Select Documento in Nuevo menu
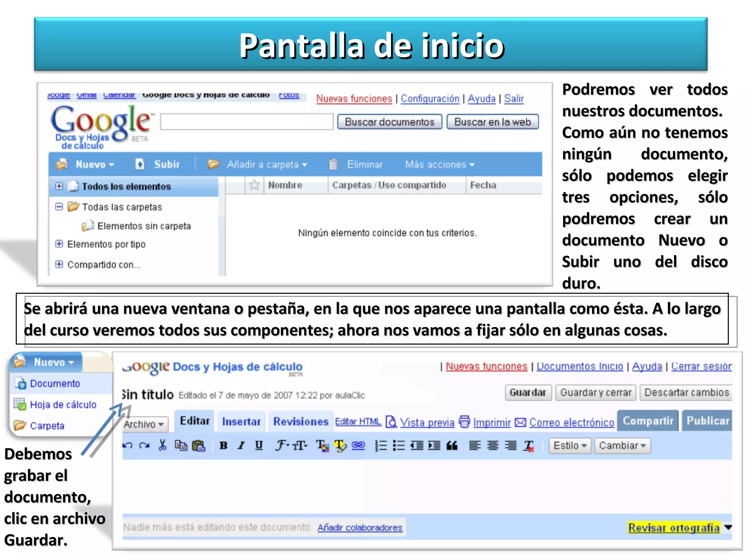 coord(55,384)
